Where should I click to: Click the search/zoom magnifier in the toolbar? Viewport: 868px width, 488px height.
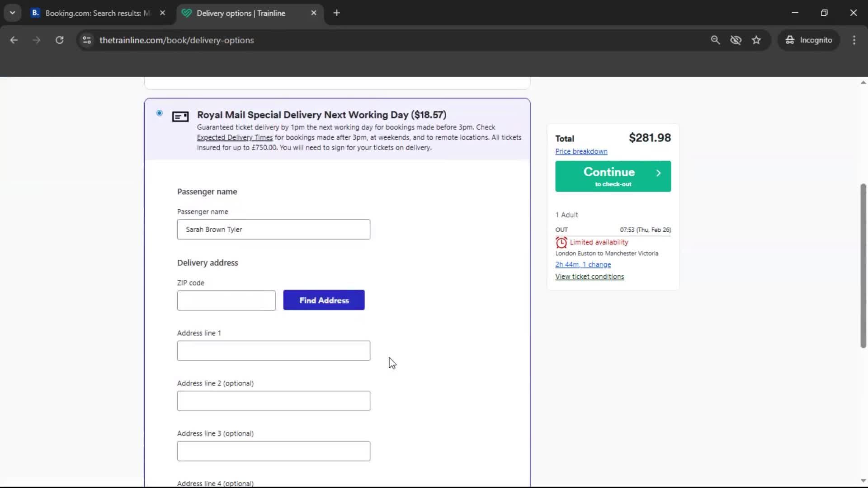[716, 40]
